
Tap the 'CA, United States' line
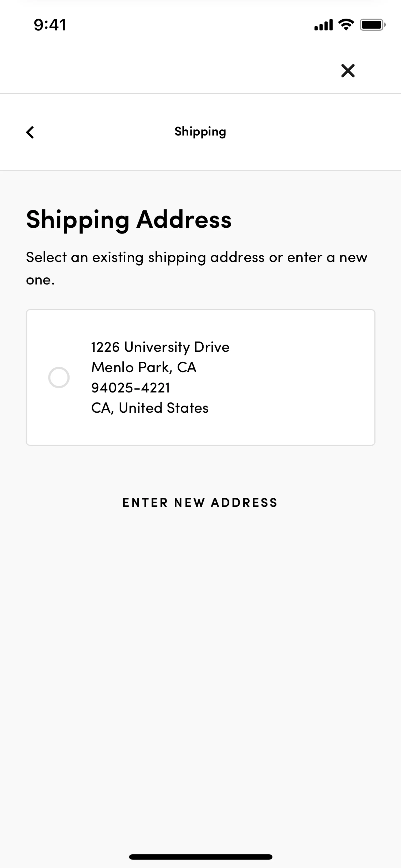(x=150, y=408)
